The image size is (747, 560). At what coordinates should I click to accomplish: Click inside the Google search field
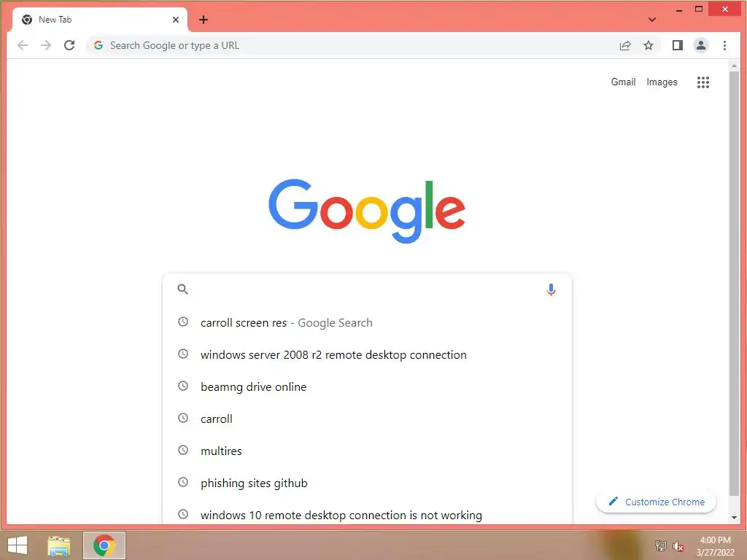point(367,289)
